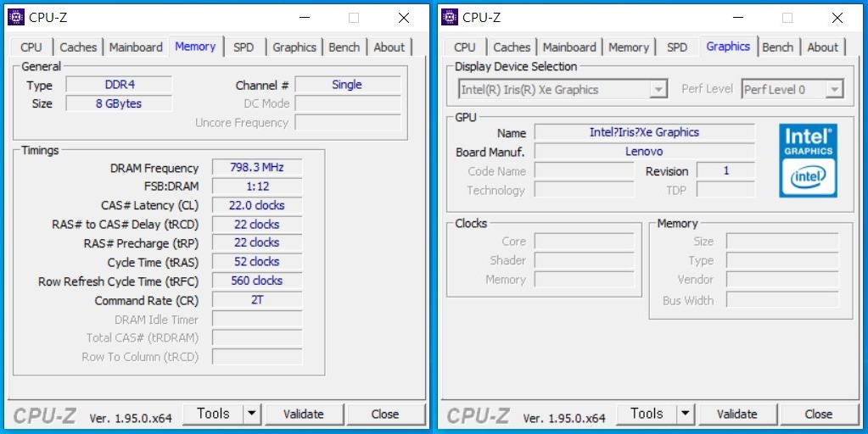The width and height of the screenshot is (868, 434).
Task: Click the Validate button in the left window
Action: pos(304,415)
